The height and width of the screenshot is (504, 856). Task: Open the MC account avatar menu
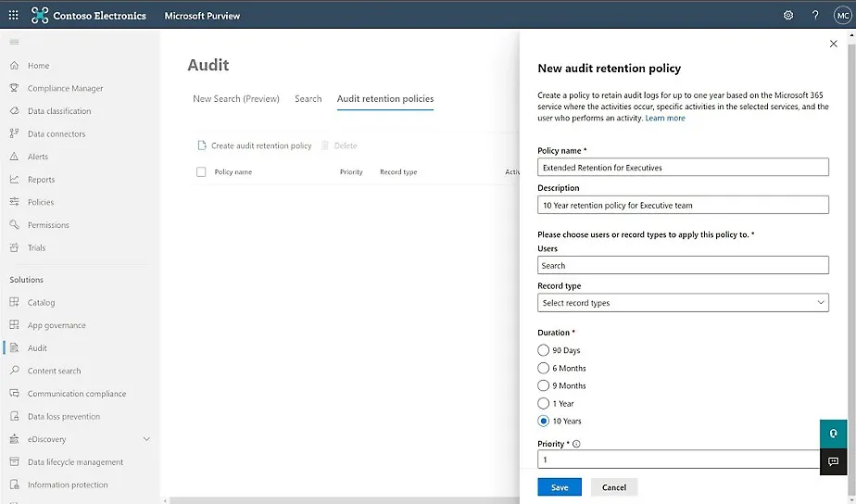[x=842, y=15]
